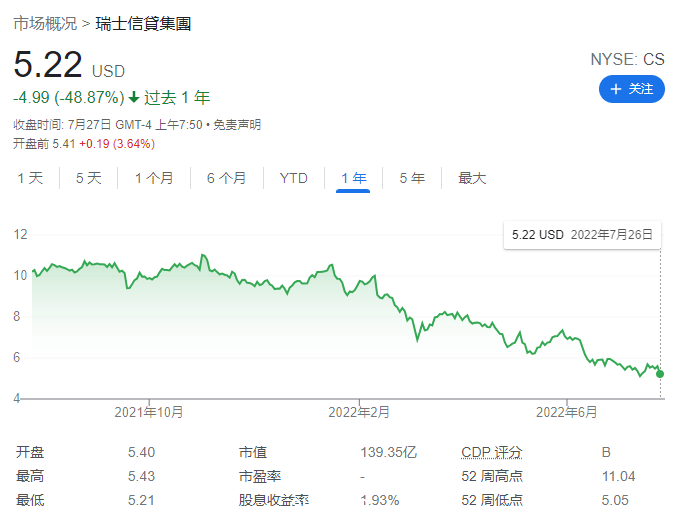
Task: Click the 最低 value 5.21
Action: [141, 500]
